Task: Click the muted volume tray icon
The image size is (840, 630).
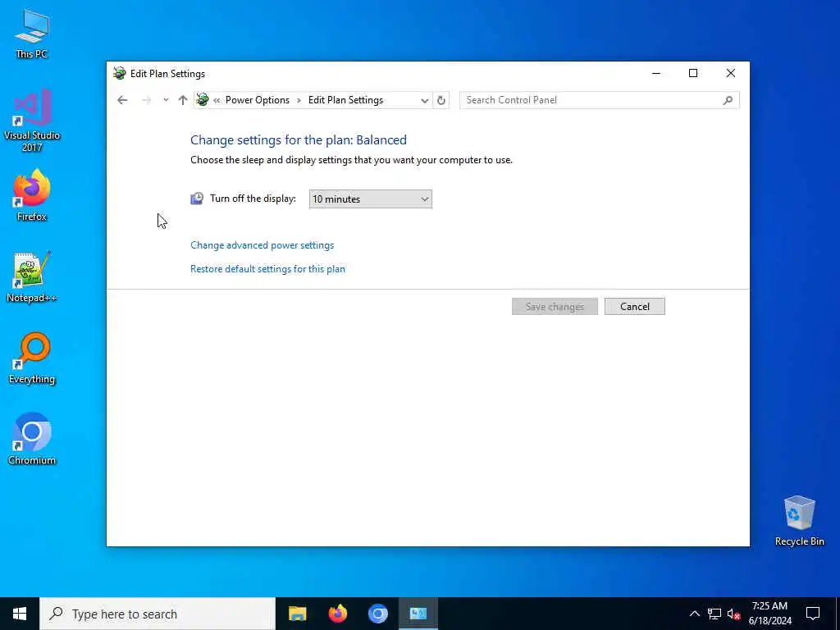Action: point(734,614)
